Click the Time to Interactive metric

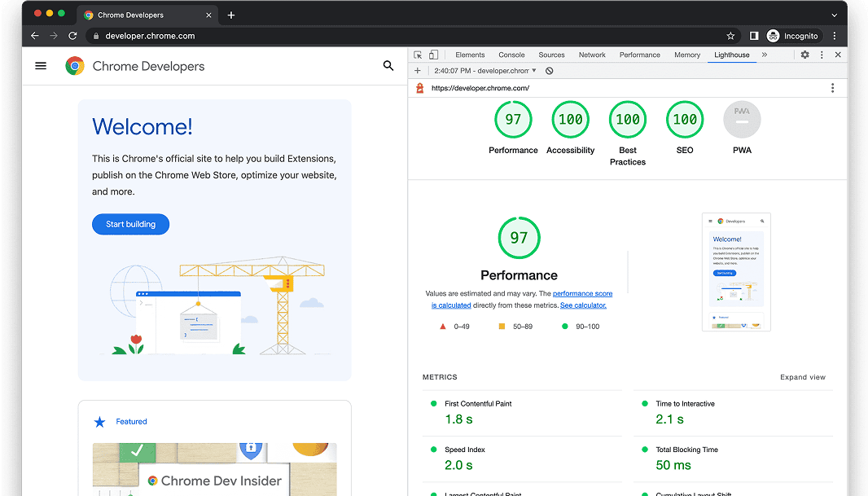734,412
